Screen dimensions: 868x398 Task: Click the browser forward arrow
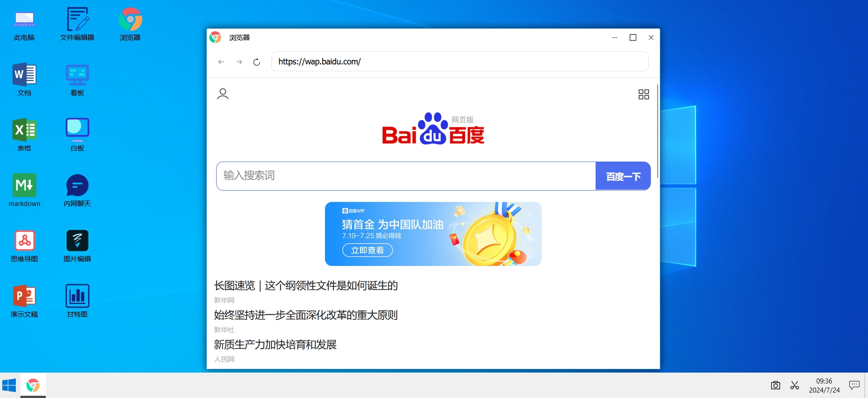pyautogui.click(x=239, y=62)
